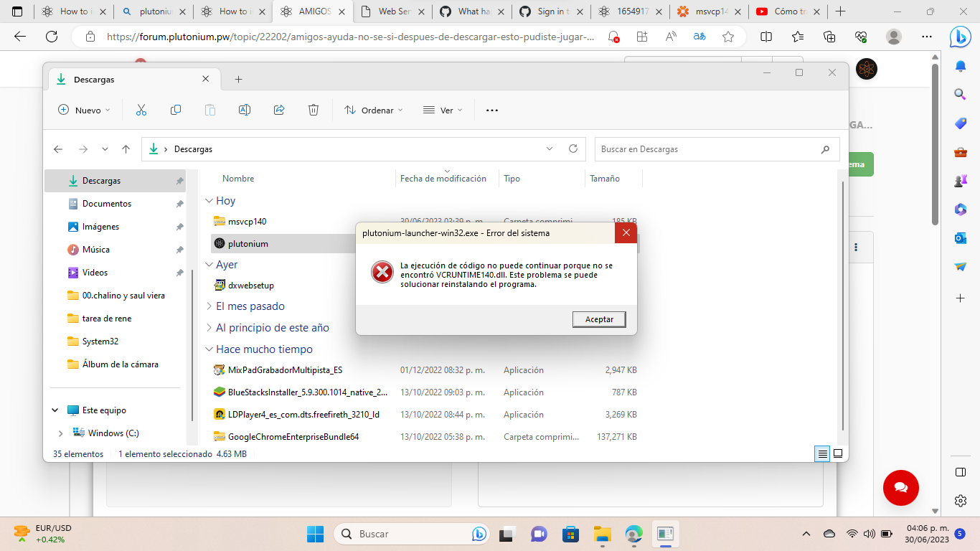Select the dxwebsetup file

point(250,286)
